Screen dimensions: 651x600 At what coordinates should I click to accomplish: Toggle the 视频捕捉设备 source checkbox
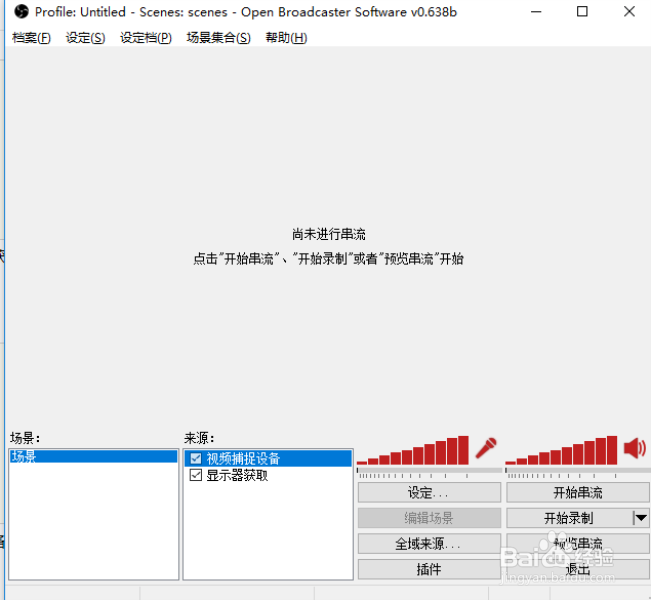click(x=196, y=458)
